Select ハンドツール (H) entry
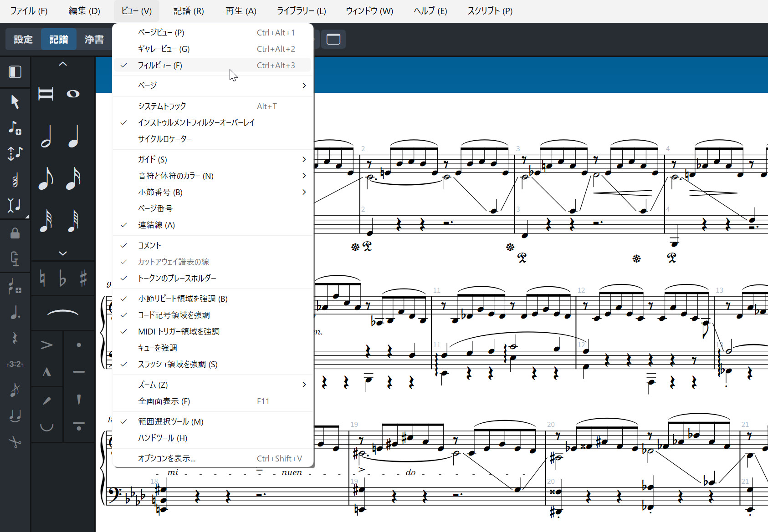The height and width of the screenshot is (532, 768). [213, 438]
